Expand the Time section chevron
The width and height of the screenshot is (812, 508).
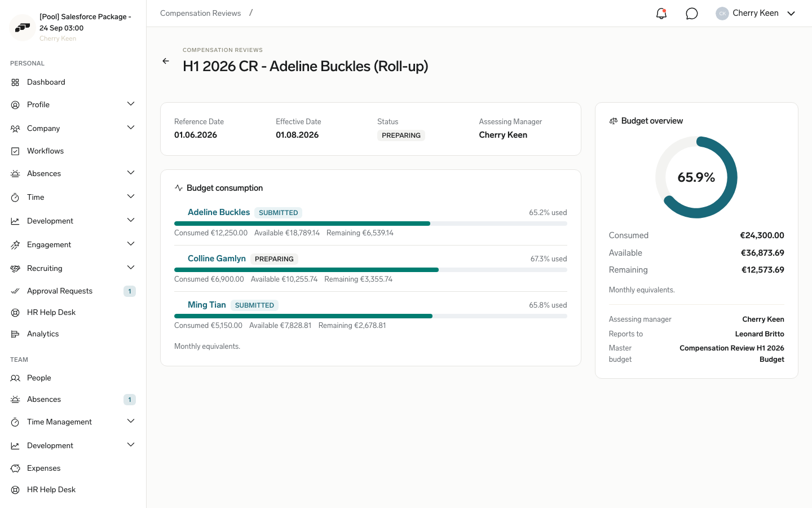[x=131, y=197]
